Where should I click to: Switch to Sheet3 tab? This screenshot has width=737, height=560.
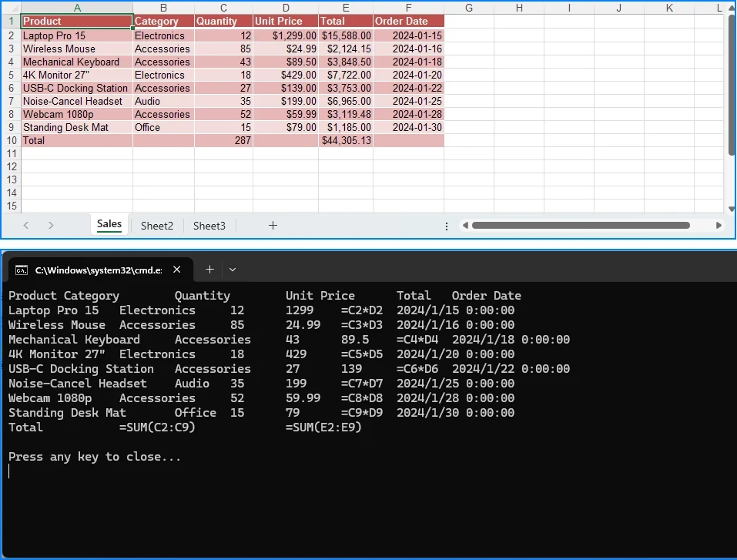(x=209, y=226)
